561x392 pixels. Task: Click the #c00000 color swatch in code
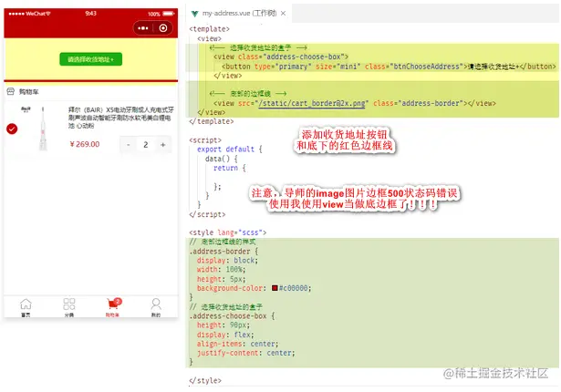(x=275, y=288)
